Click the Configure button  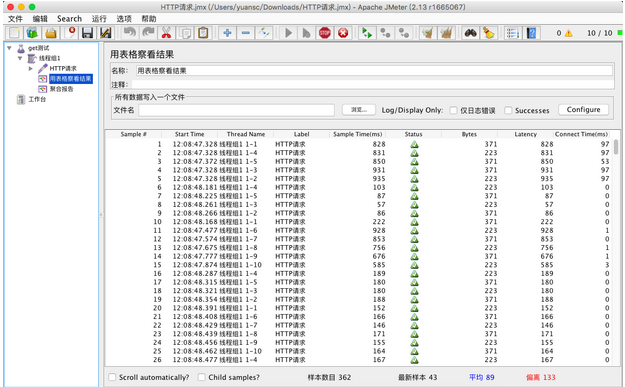(584, 110)
